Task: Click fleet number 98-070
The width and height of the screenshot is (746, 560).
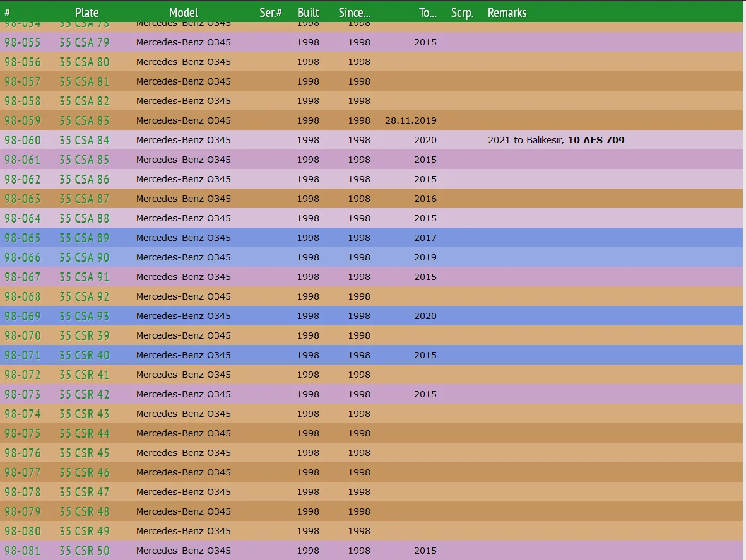Action: coord(23,335)
